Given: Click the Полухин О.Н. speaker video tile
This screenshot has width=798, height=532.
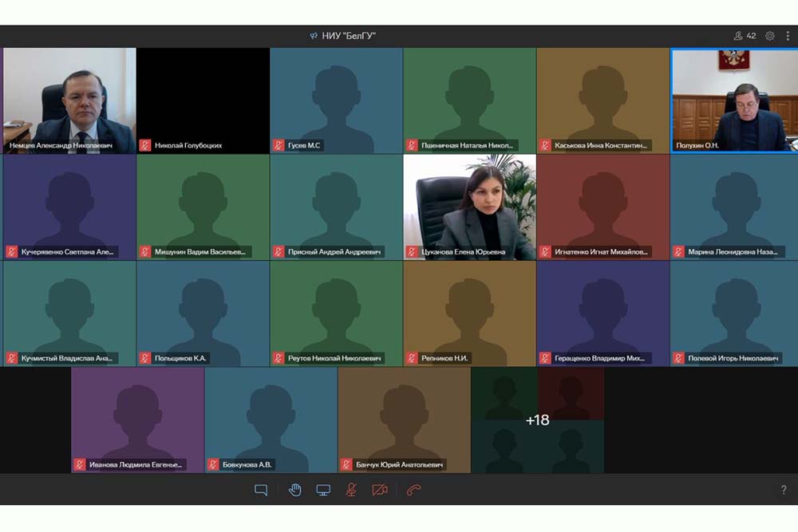Looking at the screenshot, I should coord(733,100).
